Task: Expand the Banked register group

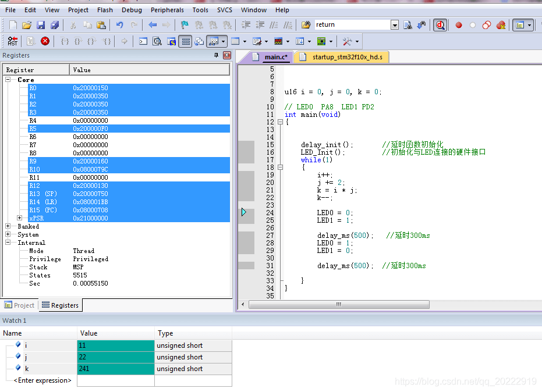Action: pyautogui.click(x=8, y=226)
